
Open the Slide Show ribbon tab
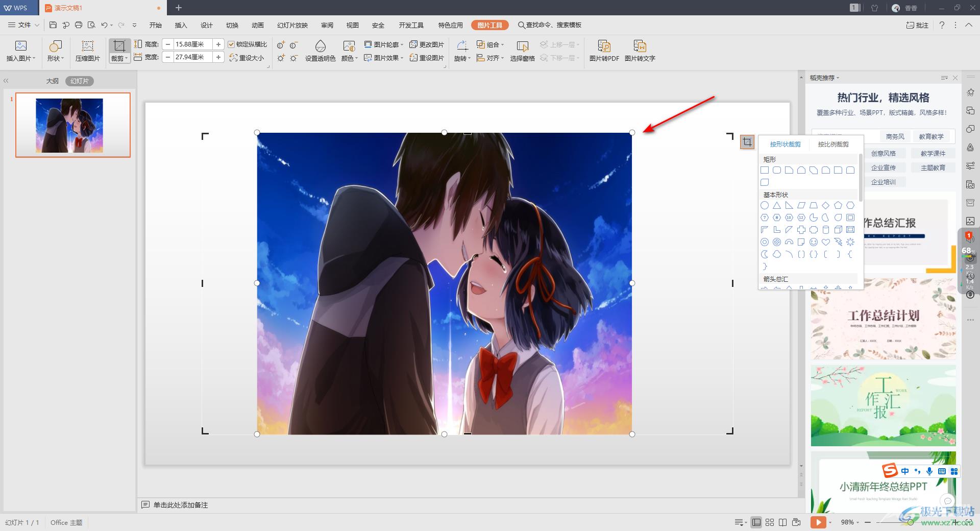coord(292,25)
